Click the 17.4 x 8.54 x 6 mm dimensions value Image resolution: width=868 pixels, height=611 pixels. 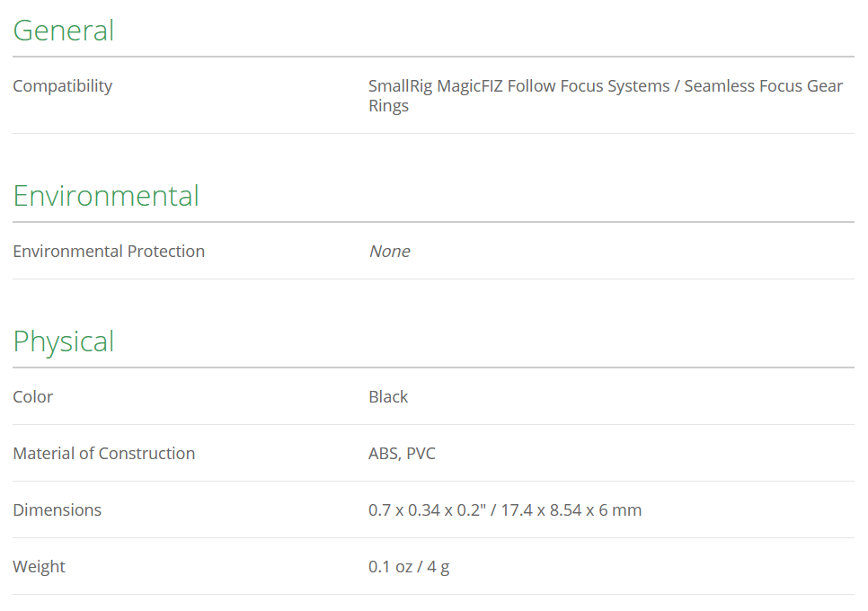point(571,509)
